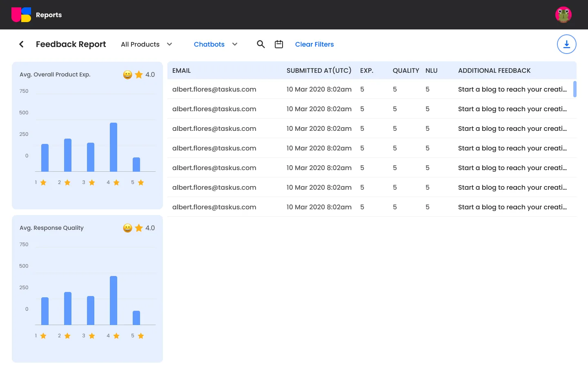Download the feedback report
The width and height of the screenshot is (588, 368).
coord(567,44)
